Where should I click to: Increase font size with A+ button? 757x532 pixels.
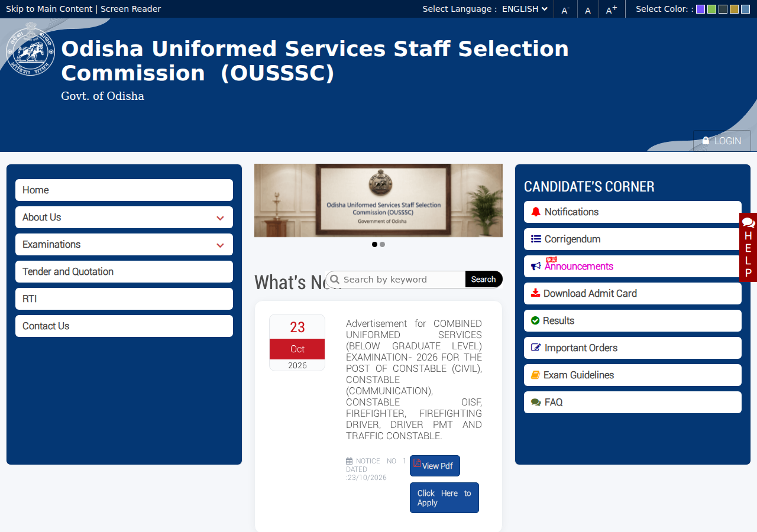612,9
